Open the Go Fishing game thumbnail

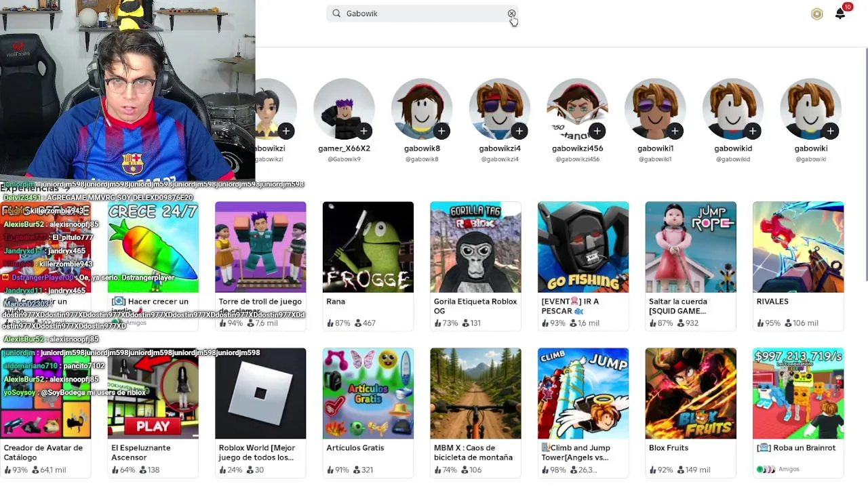(583, 247)
